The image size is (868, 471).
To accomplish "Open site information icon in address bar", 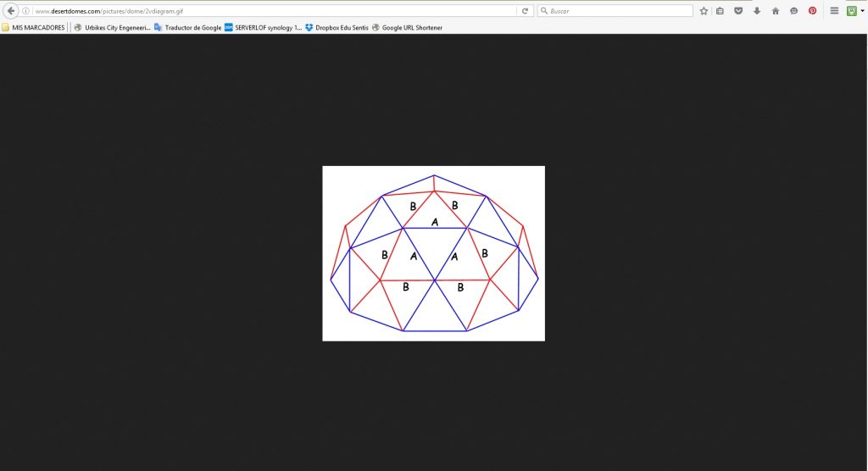I will pyautogui.click(x=26, y=11).
